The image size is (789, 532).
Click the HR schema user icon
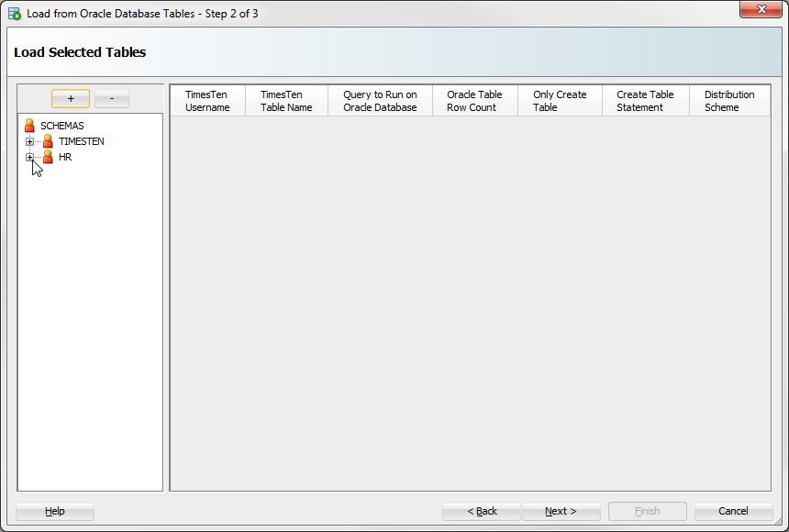tap(48, 157)
